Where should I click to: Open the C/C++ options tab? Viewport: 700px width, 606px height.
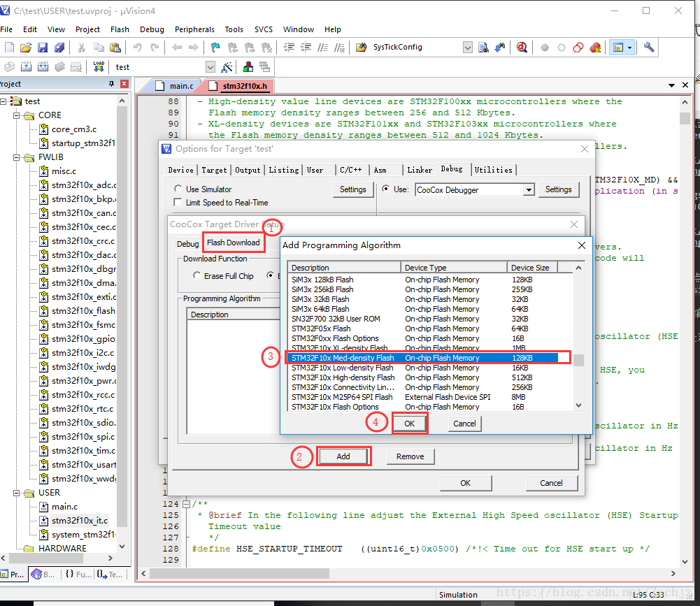351,170
